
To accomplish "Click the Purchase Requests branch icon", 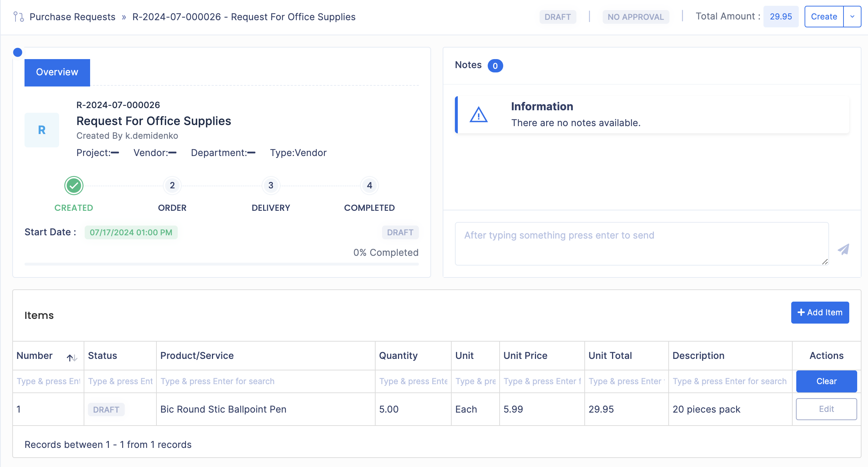I will click(x=18, y=17).
